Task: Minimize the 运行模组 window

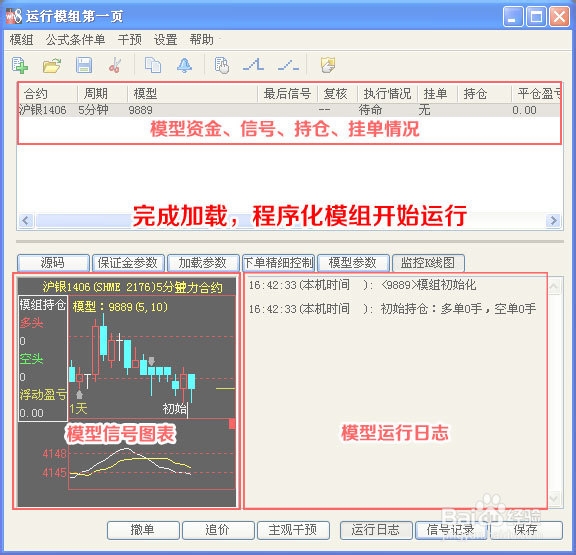Action: 512,17
